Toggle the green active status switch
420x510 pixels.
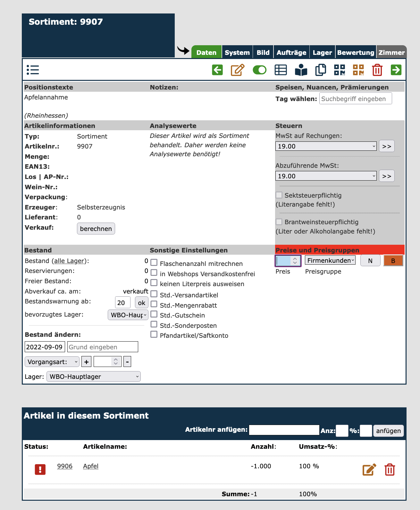[259, 70]
